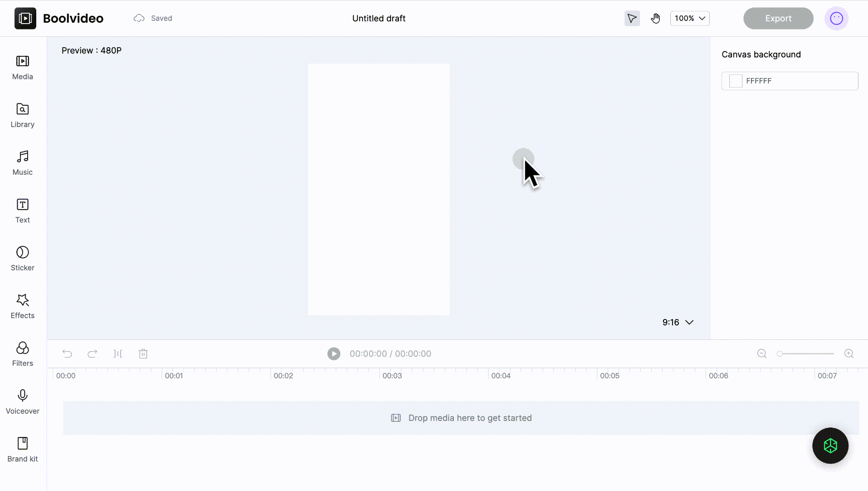The image size is (868, 491).
Task: Open the Brand kit panel
Action: point(23,449)
